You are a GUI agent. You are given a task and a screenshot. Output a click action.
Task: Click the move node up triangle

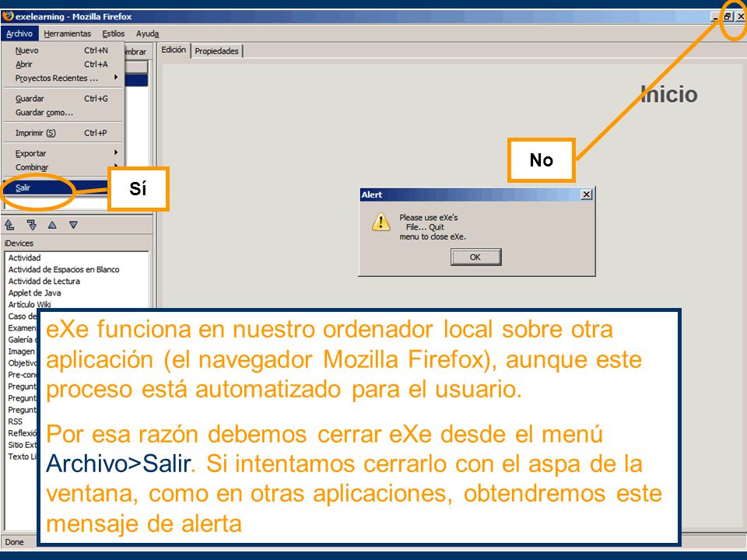52,225
